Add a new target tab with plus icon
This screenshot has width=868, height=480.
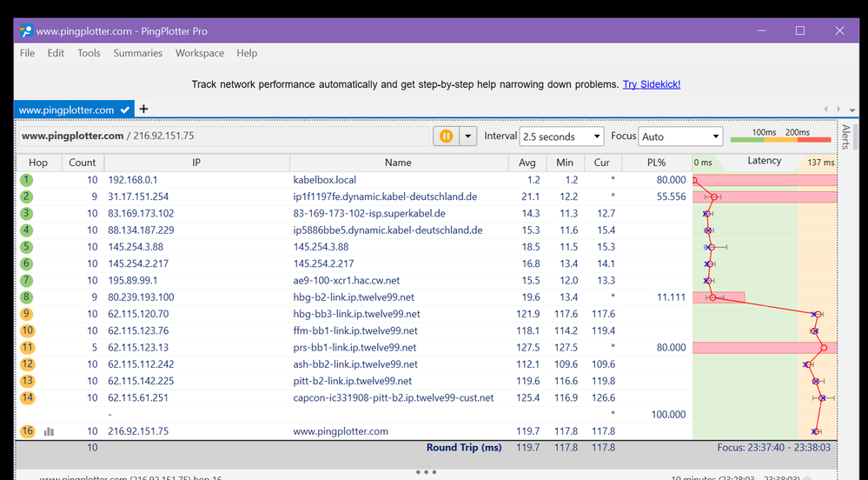pyautogui.click(x=144, y=110)
